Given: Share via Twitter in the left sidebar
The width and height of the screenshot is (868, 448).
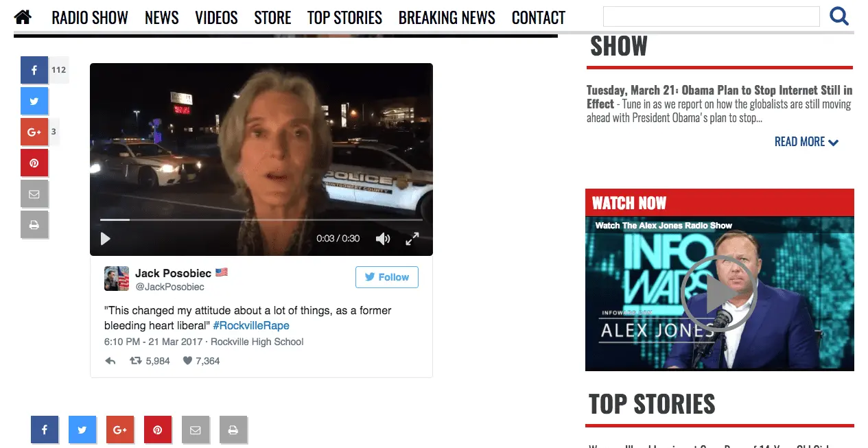Looking at the screenshot, I should click(x=34, y=101).
